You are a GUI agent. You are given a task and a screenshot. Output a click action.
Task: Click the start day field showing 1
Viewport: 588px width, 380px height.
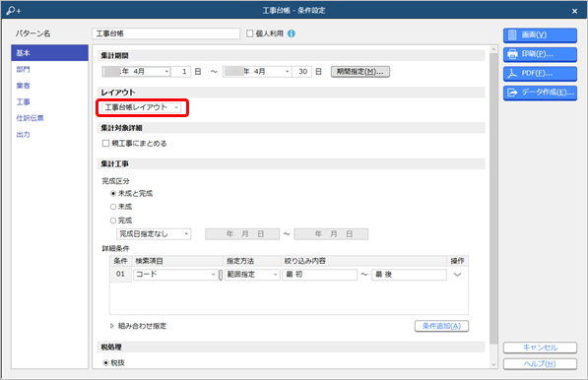(x=181, y=72)
